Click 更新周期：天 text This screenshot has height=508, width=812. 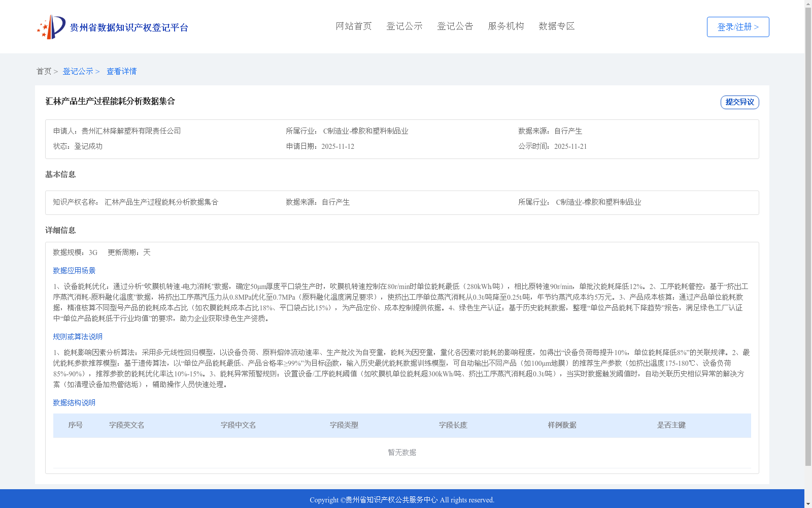click(129, 252)
